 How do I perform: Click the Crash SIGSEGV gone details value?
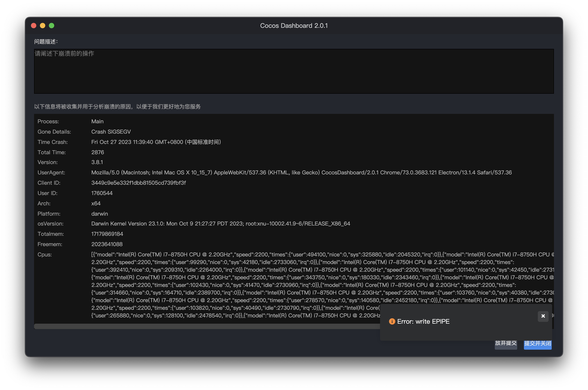111,132
